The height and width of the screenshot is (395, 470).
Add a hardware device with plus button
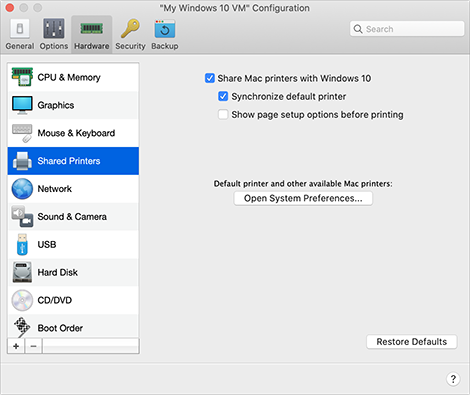16,346
